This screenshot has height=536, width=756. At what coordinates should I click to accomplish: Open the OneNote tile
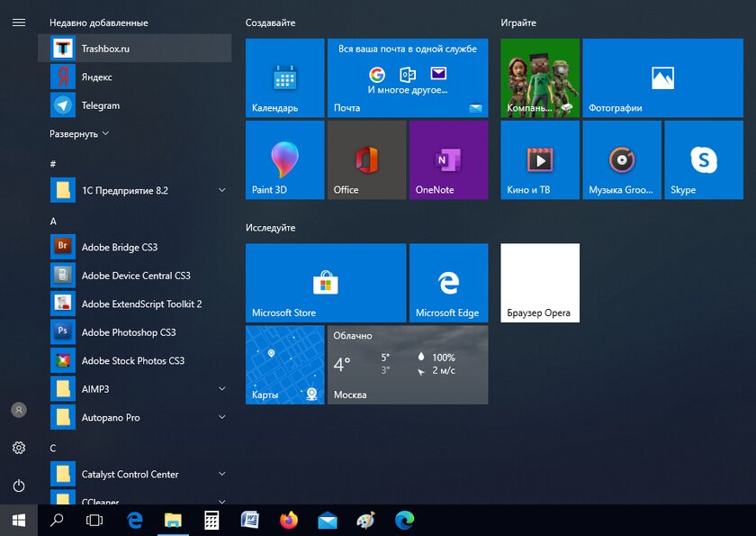449,160
